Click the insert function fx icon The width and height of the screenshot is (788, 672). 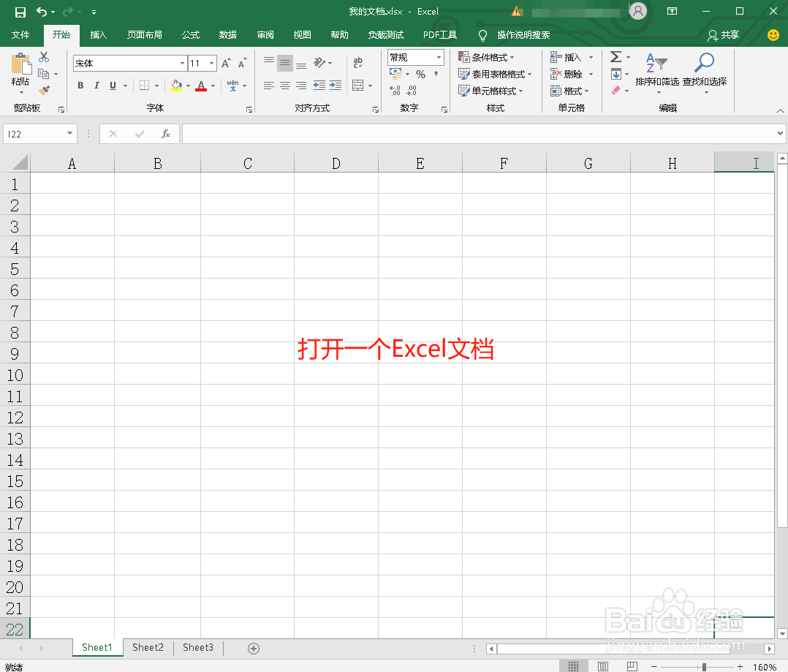(166, 133)
